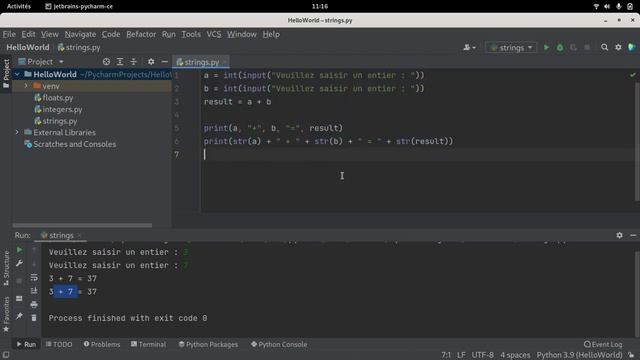Open the Refactor menu
The height and width of the screenshot is (360, 640).
point(141,34)
